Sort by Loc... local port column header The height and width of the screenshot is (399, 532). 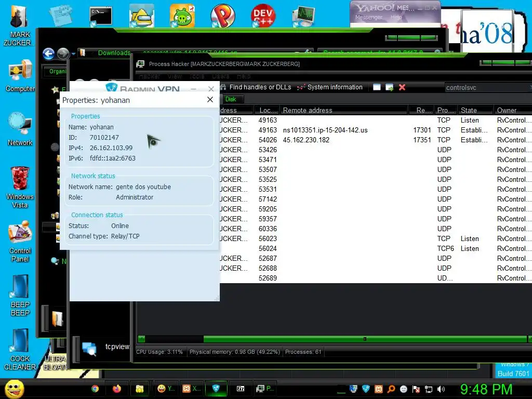click(x=267, y=110)
